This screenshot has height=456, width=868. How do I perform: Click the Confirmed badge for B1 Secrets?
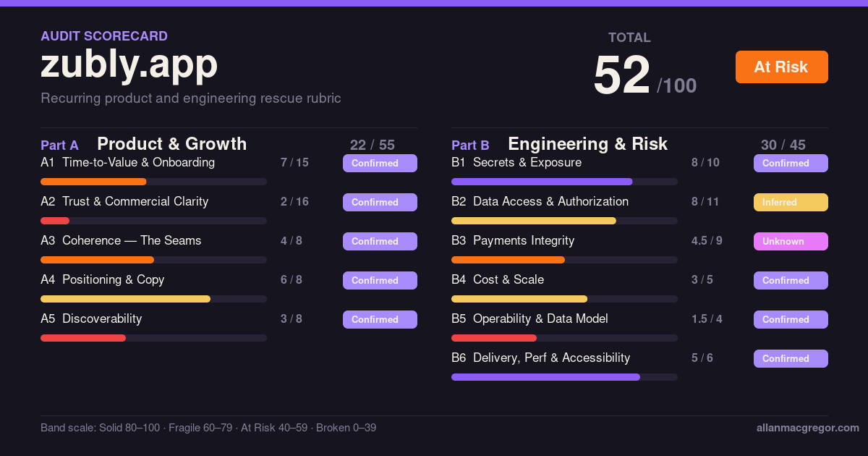tap(791, 163)
